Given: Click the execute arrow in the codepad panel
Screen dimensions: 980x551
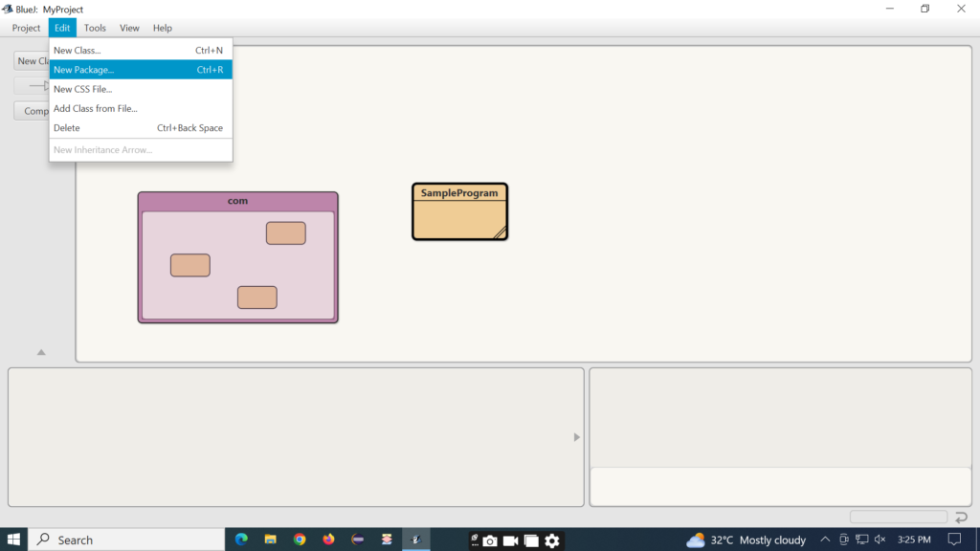Looking at the screenshot, I should tap(575, 436).
